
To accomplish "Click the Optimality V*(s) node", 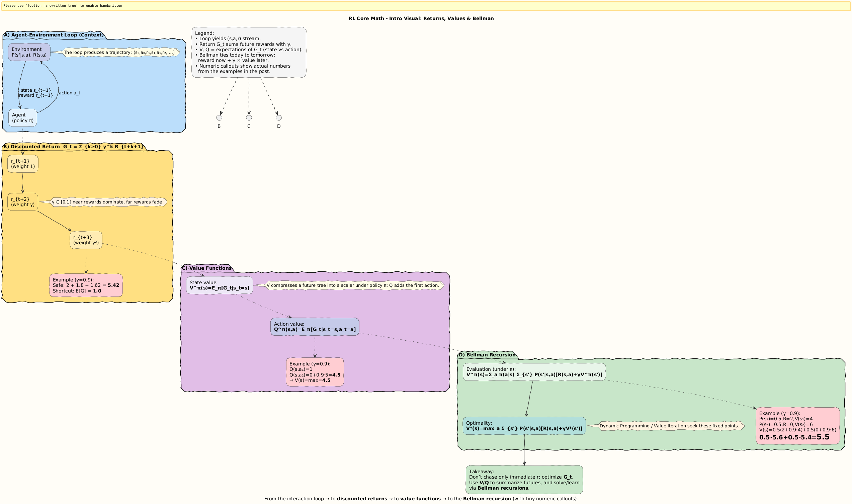I will click(x=524, y=426).
